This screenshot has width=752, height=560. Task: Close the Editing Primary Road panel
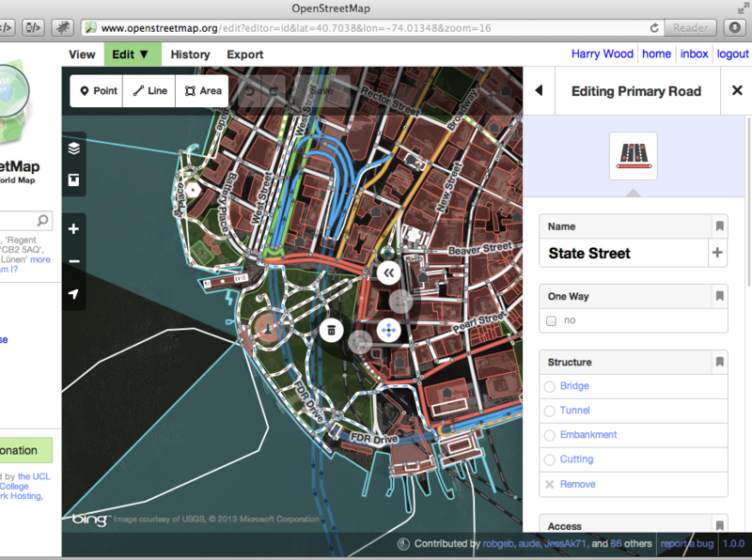[x=737, y=90]
